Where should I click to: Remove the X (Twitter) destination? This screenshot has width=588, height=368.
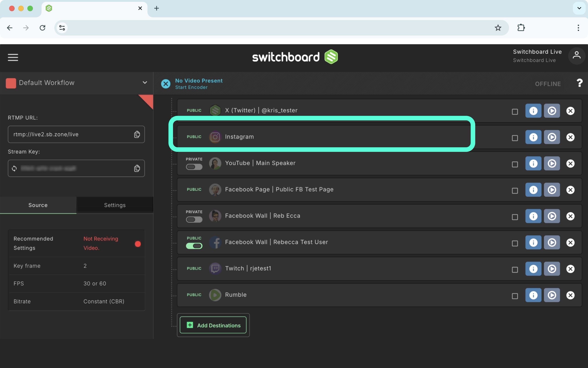click(570, 111)
